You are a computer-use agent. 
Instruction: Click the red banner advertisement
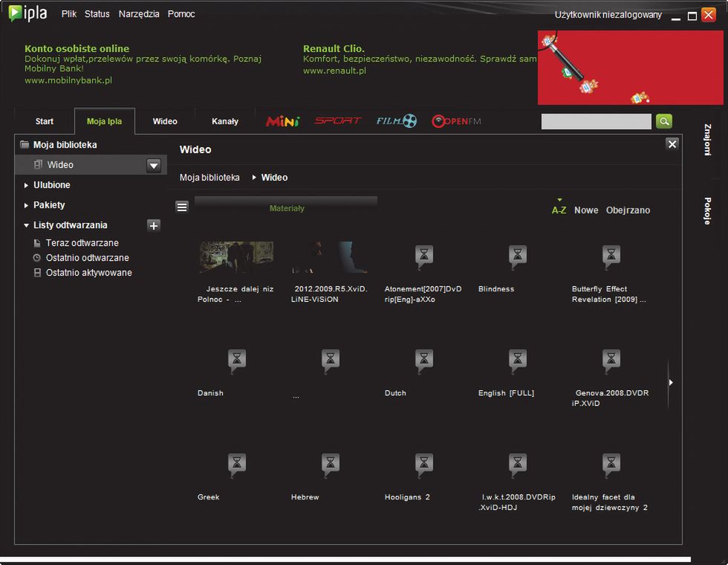coord(630,68)
